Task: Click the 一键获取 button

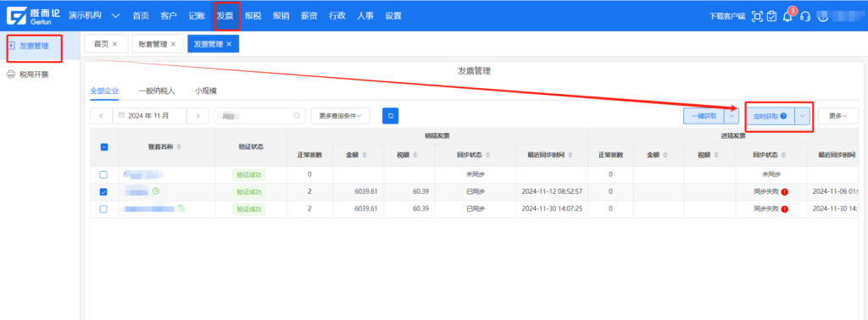Action: click(x=704, y=115)
